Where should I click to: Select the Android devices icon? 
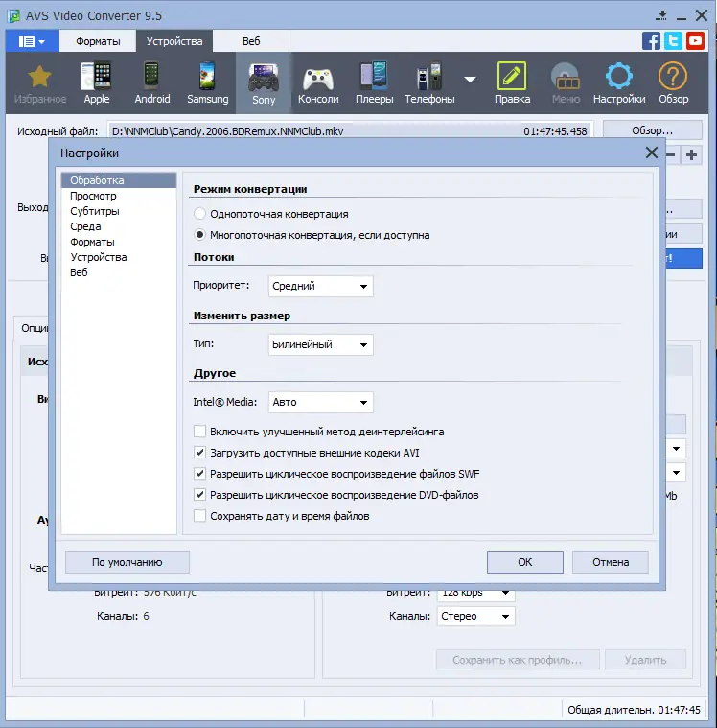(151, 82)
